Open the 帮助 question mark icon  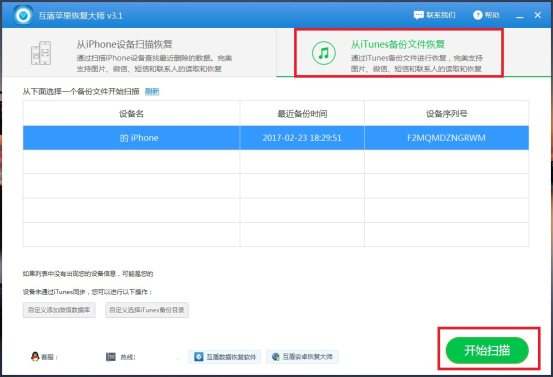(477, 15)
